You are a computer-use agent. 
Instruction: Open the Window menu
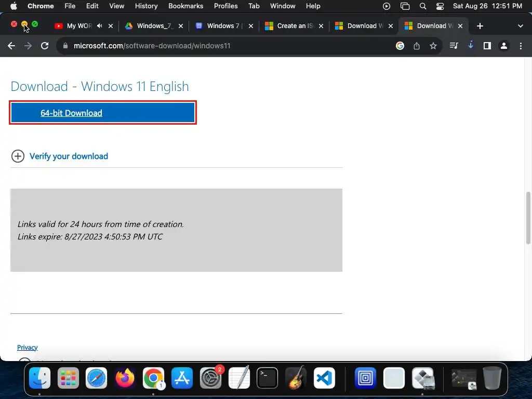pos(283,6)
